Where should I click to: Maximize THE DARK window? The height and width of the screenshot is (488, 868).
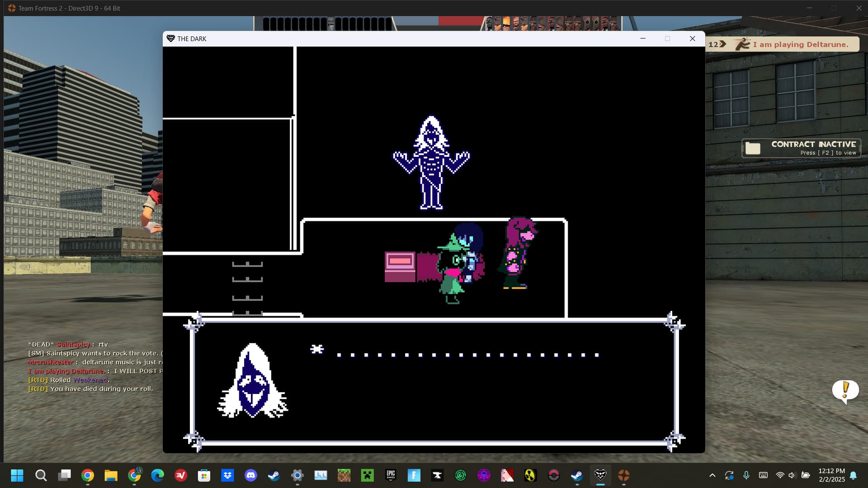[x=667, y=38]
